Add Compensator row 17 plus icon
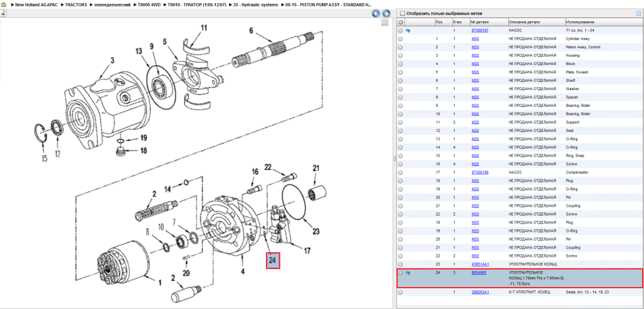This screenshot has height=309, width=644. (x=401, y=173)
